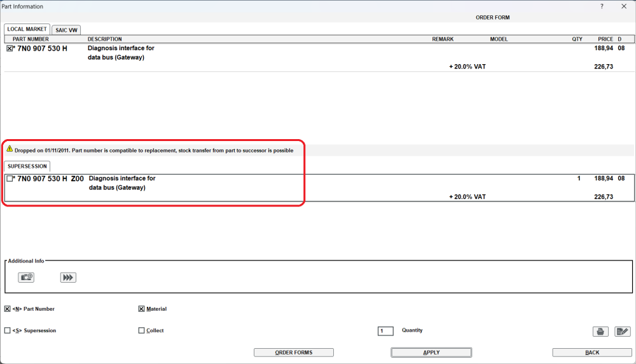The image size is (636, 364).
Task: Click the PART NUMBER column header
Action: click(31, 39)
